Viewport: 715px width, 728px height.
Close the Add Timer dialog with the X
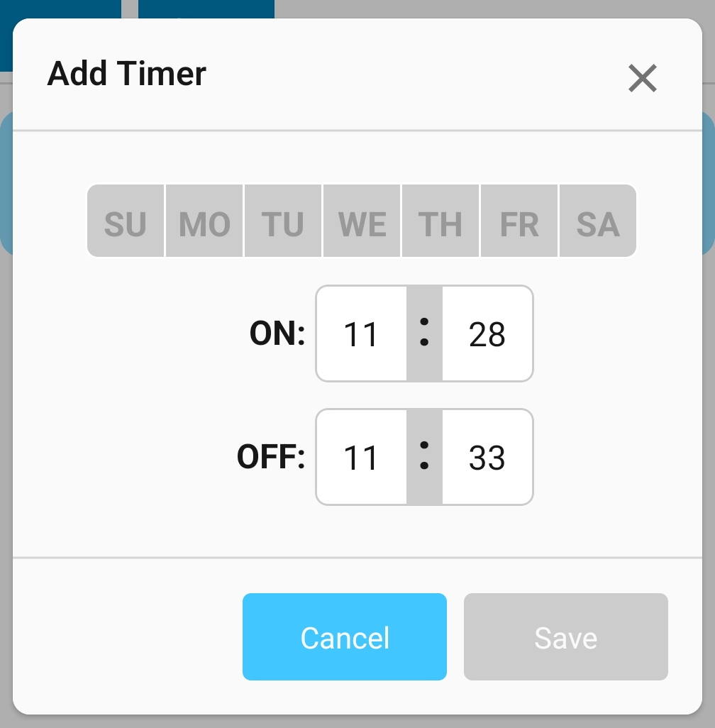point(643,78)
